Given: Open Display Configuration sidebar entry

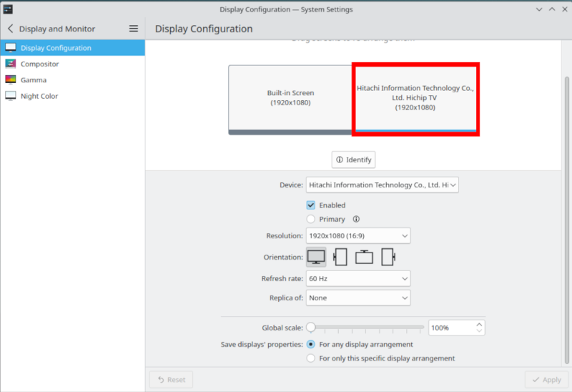Looking at the screenshot, I should click(73, 48).
